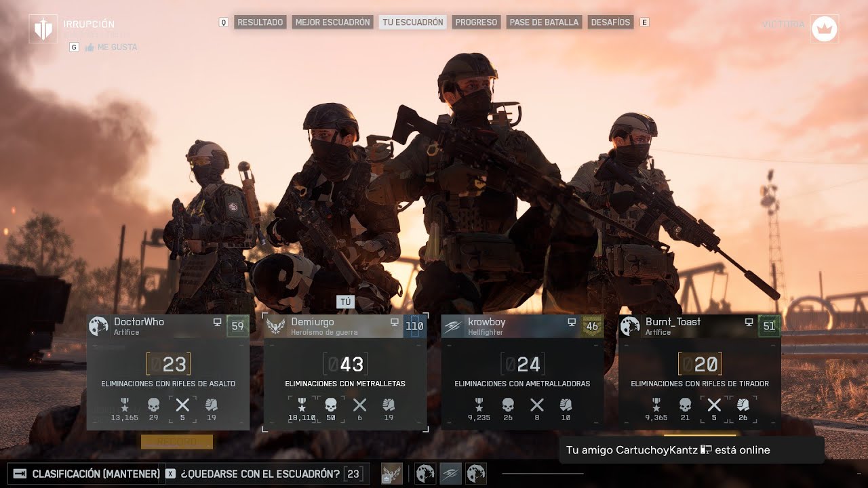This screenshot has height=488, width=868.
Task: Click the 23 countdown timer box
Action: pyautogui.click(x=353, y=474)
